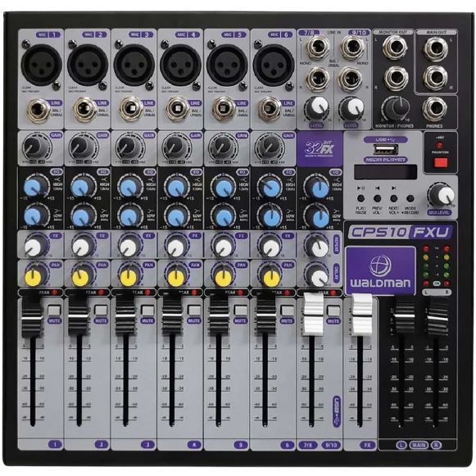This screenshot has width=476, height=476.
Task: Click the channel 4 LINE jack
Action: click(x=178, y=109)
